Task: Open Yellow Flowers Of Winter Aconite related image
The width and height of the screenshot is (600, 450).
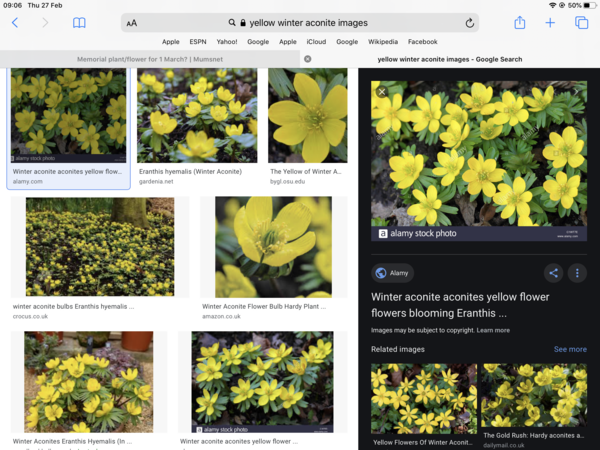Action: click(x=424, y=399)
